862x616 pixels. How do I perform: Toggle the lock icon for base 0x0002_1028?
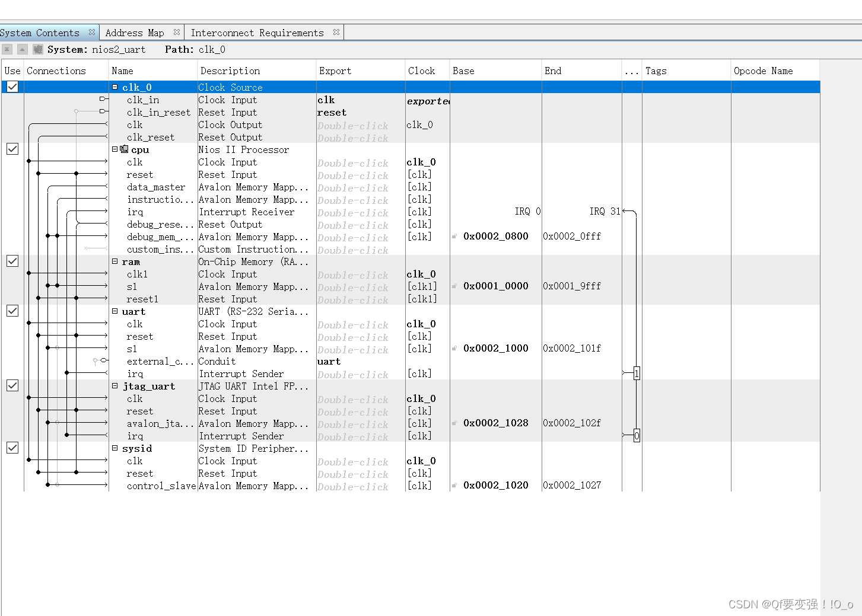pyautogui.click(x=454, y=423)
